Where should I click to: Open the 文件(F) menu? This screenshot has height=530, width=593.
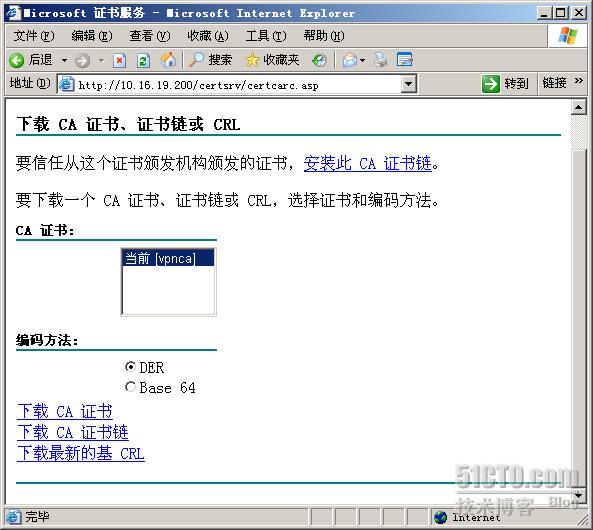[34, 36]
